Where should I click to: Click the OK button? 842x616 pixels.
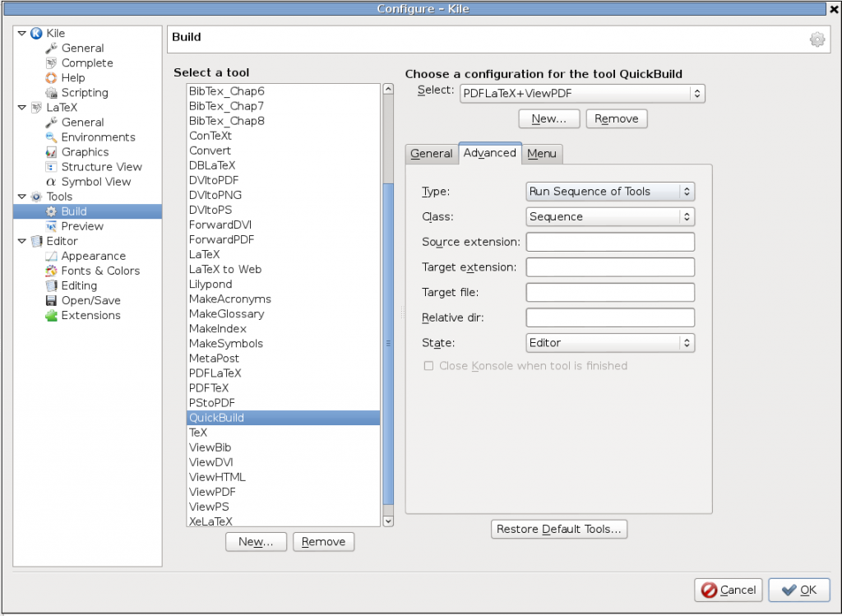(798, 591)
